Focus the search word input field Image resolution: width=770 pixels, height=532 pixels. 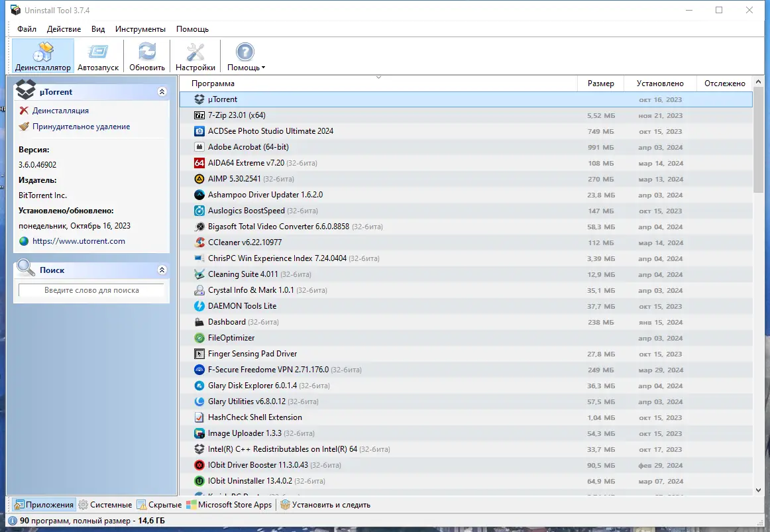pyautogui.click(x=91, y=290)
